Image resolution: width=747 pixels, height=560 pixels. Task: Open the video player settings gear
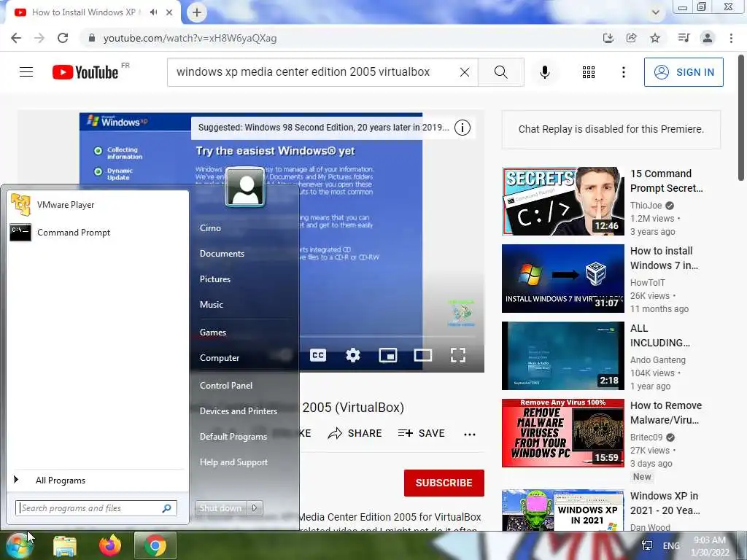353,355
